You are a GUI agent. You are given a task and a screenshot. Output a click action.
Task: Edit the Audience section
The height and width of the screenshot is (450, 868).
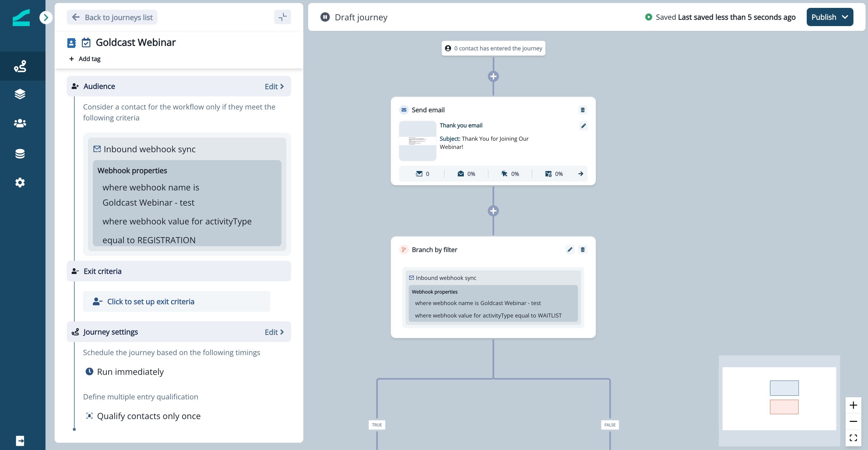pos(274,86)
